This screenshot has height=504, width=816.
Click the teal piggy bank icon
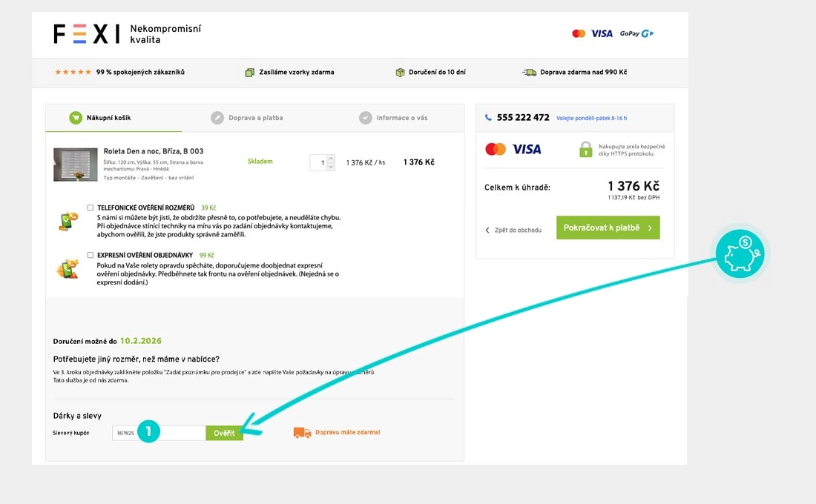click(740, 253)
